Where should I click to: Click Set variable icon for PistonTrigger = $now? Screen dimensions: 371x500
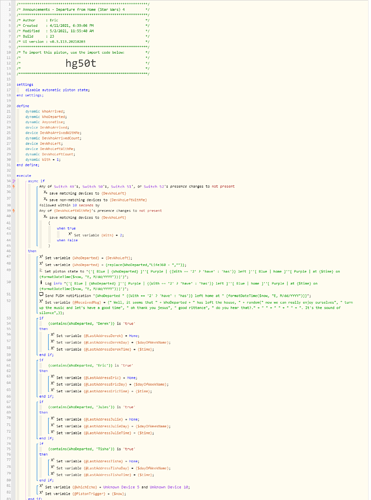(x=41, y=493)
